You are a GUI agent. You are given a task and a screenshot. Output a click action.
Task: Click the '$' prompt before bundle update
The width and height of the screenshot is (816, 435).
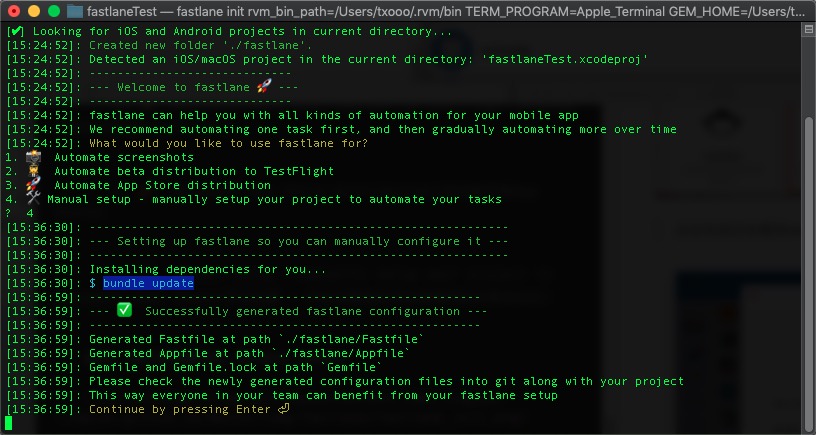click(x=93, y=283)
